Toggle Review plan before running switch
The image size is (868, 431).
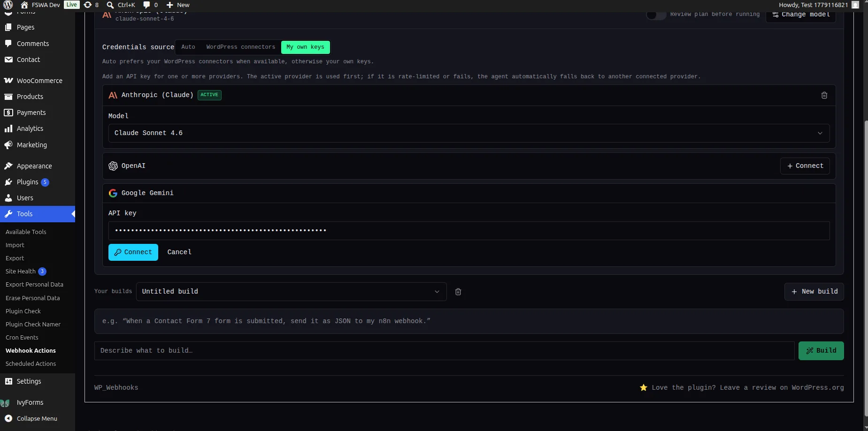656,15
